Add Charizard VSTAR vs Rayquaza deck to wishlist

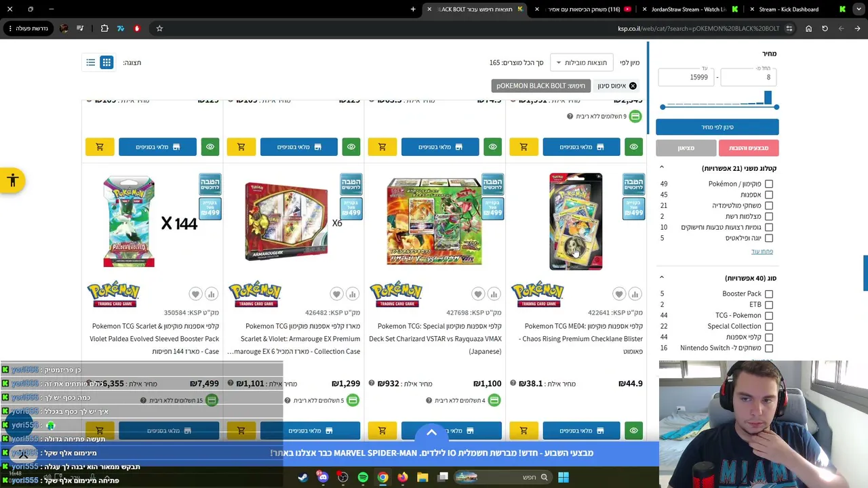coord(478,294)
